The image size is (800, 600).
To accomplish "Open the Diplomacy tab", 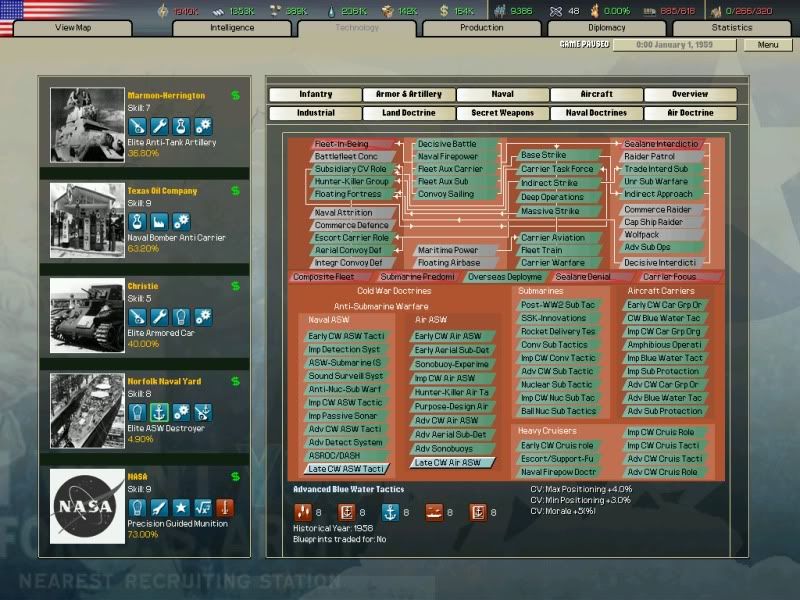I will tap(608, 28).
